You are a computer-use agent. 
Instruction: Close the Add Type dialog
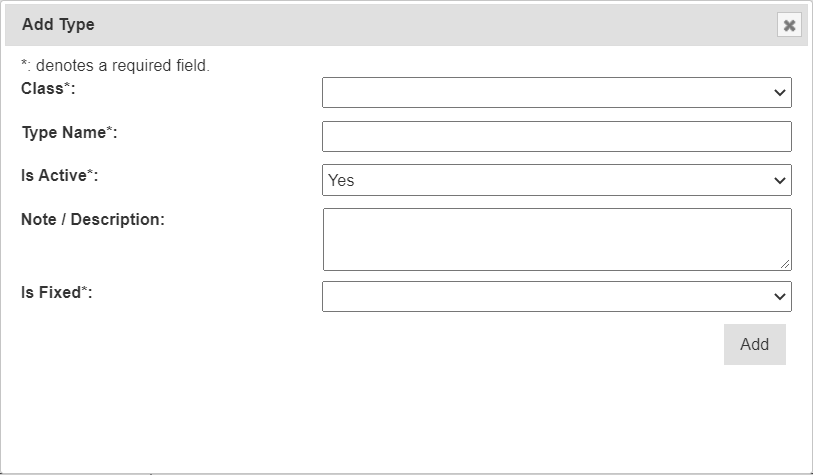click(x=789, y=25)
